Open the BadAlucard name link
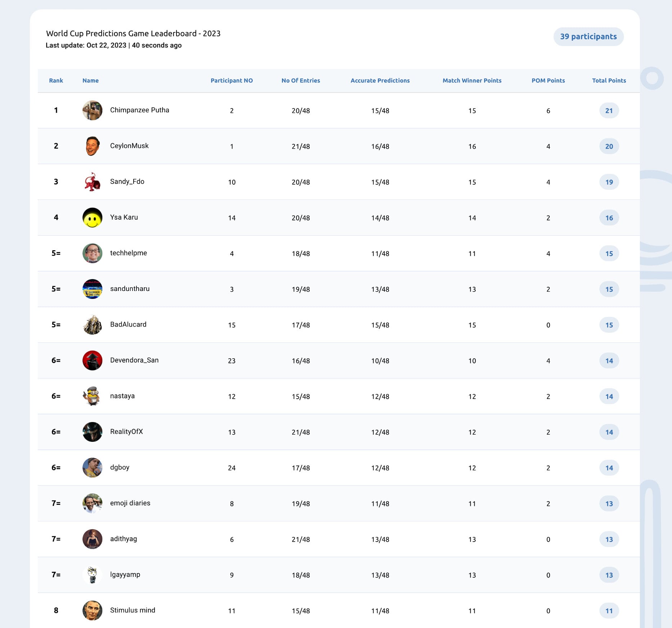The height and width of the screenshot is (628, 672). (x=128, y=324)
